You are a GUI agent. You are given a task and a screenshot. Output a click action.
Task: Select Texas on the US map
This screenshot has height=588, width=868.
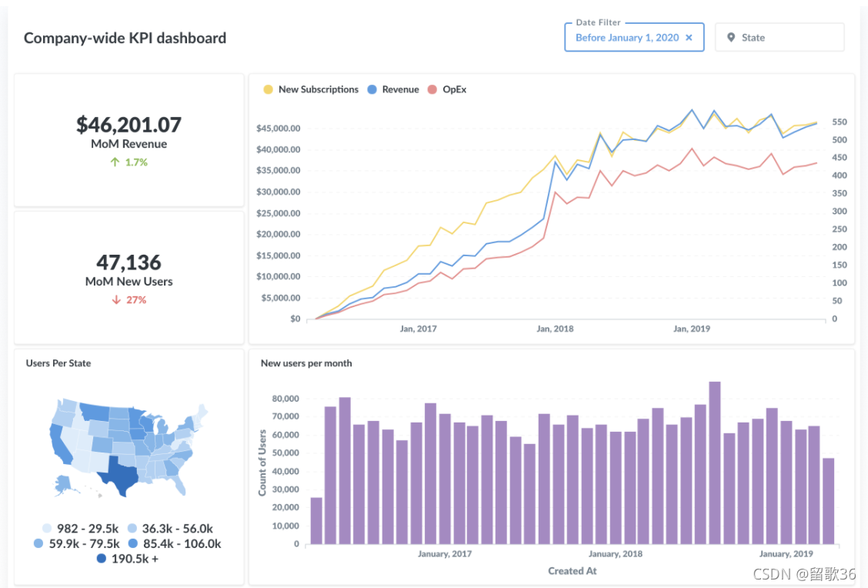(122, 471)
